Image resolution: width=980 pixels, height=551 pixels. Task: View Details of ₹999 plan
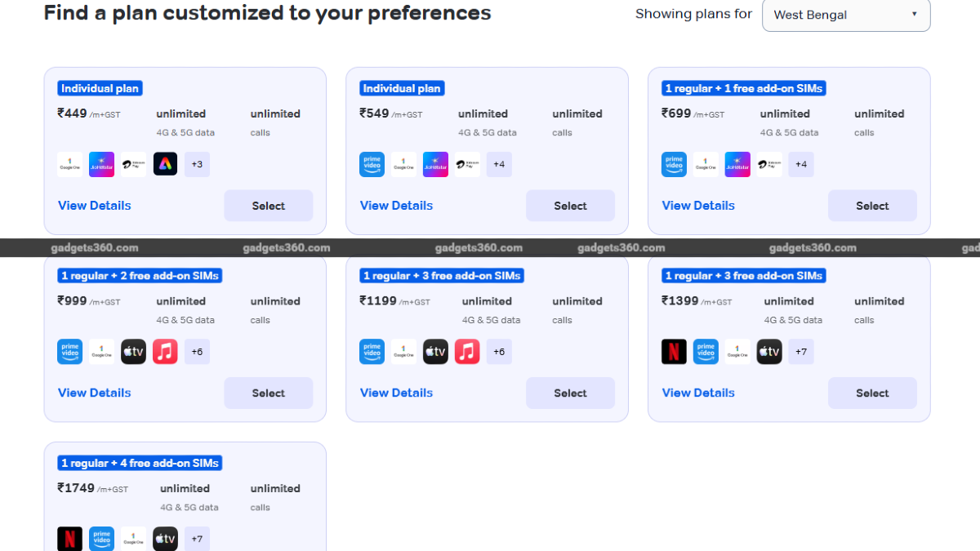pos(94,393)
